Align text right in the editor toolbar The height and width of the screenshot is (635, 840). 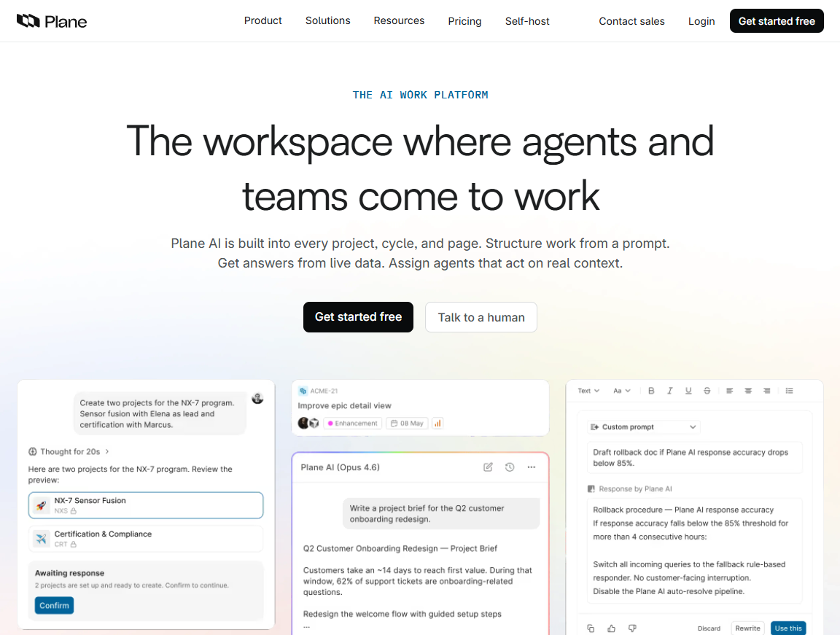pyautogui.click(x=767, y=391)
